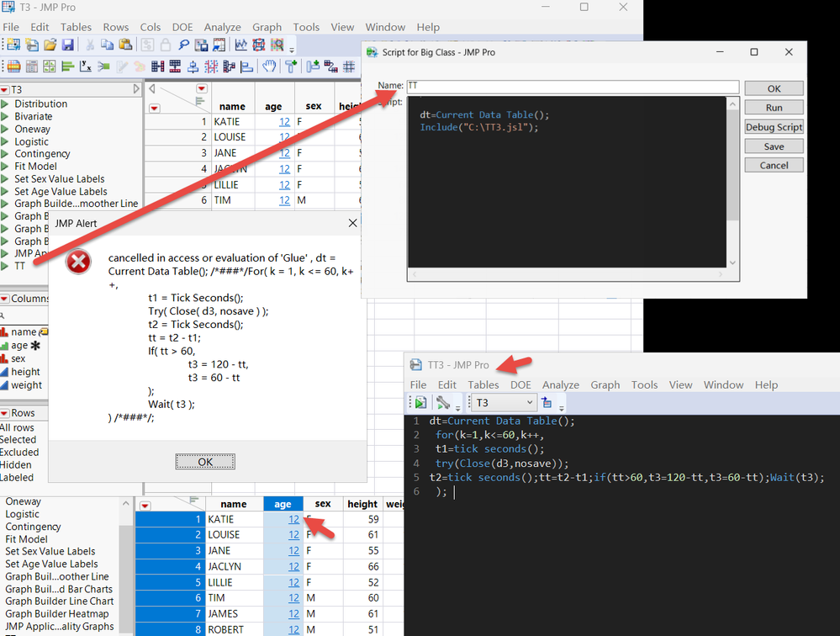Open the T3 table red triangle menu
Viewport: 840px width, 636px height.
click(4, 89)
